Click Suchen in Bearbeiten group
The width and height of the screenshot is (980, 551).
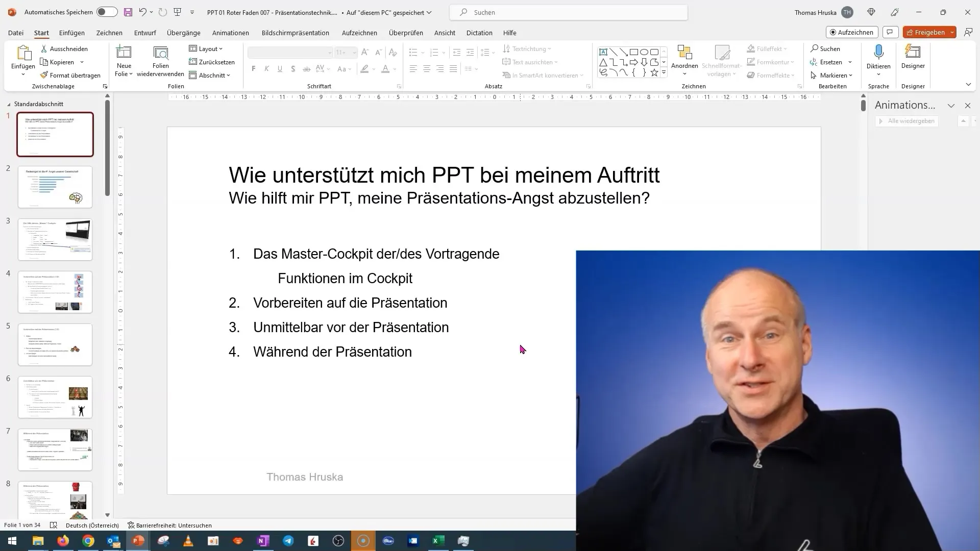(825, 49)
